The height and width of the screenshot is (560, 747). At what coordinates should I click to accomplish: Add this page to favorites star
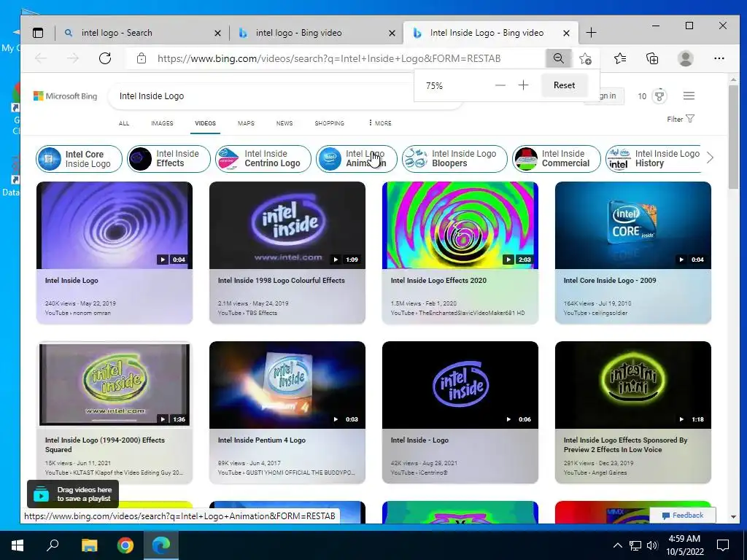[585, 58]
